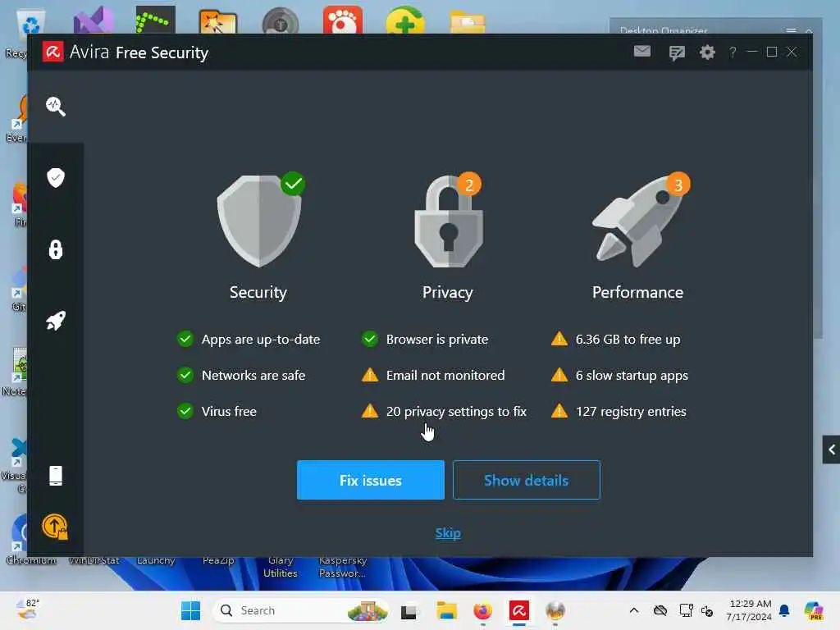The height and width of the screenshot is (630, 840).
Task: Click the Avira taskbar icon
Action: coord(519,610)
